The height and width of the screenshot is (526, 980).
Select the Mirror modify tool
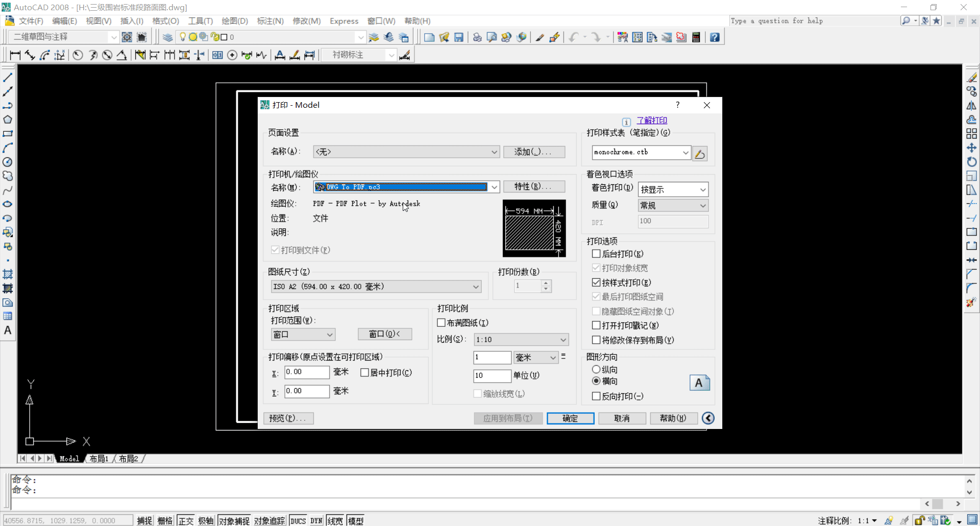coord(971,106)
